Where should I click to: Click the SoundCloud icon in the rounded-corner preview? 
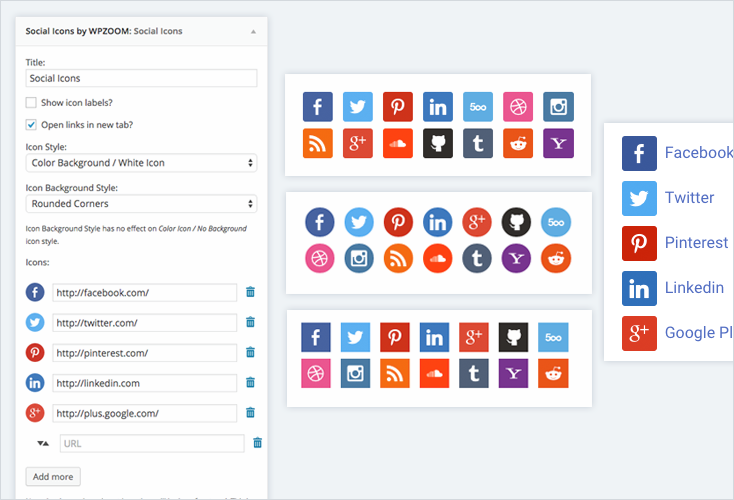pos(398,143)
